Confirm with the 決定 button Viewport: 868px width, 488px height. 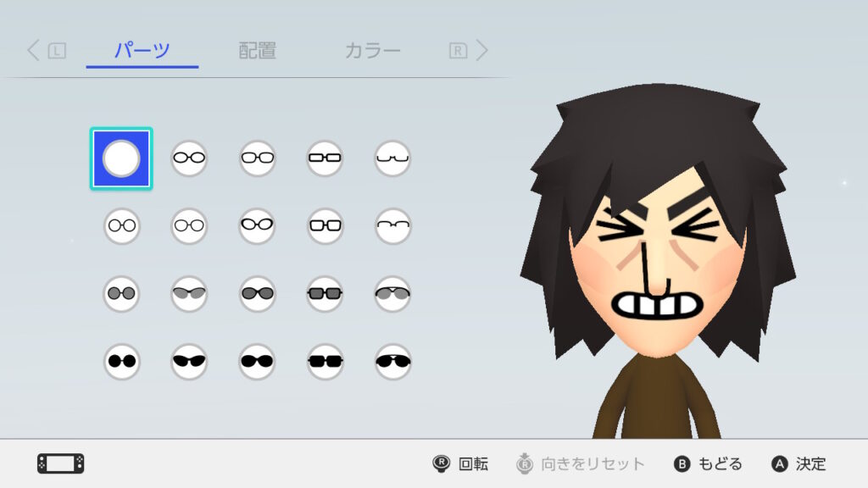798,463
